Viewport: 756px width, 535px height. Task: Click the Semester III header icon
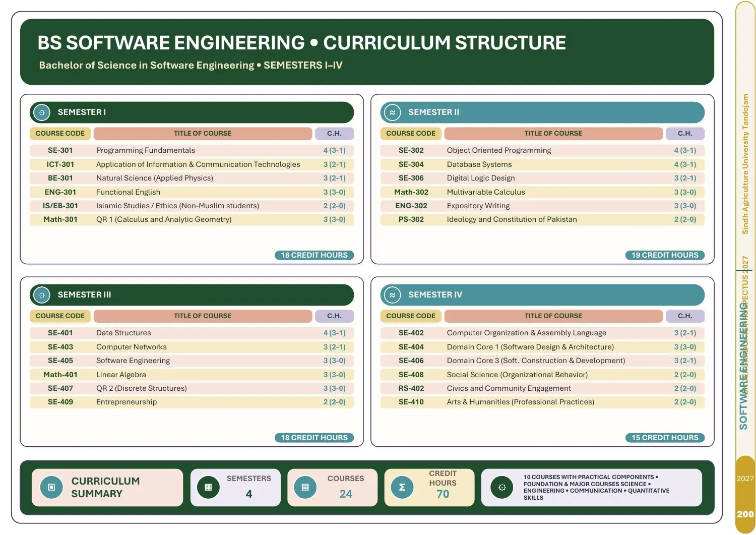click(42, 295)
